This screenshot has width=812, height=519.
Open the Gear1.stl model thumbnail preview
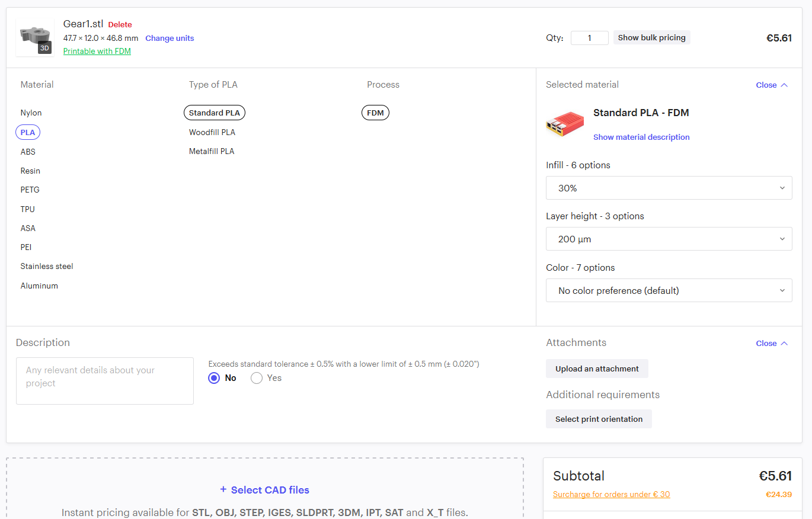[x=34, y=34]
